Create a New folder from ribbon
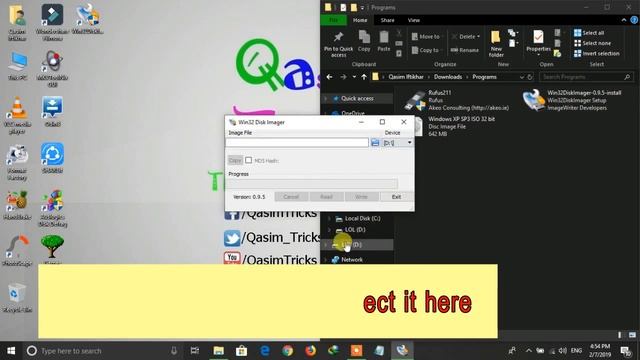640x360 pixels. pos(496,44)
